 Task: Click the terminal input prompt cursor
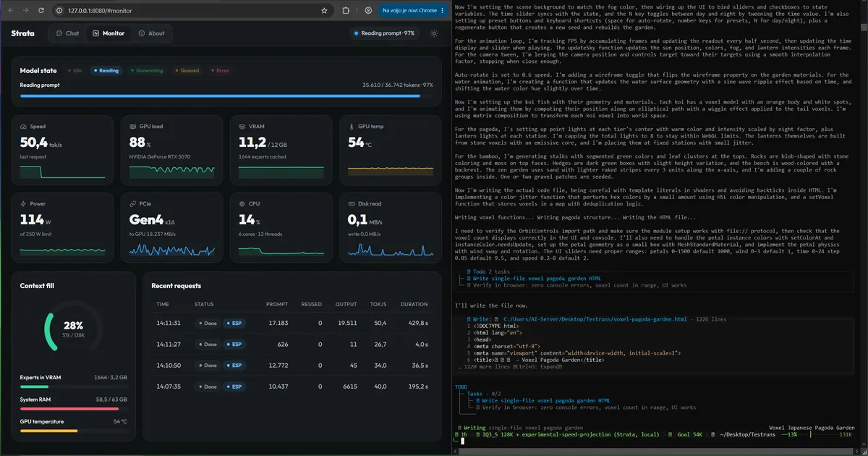[x=462, y=441]
